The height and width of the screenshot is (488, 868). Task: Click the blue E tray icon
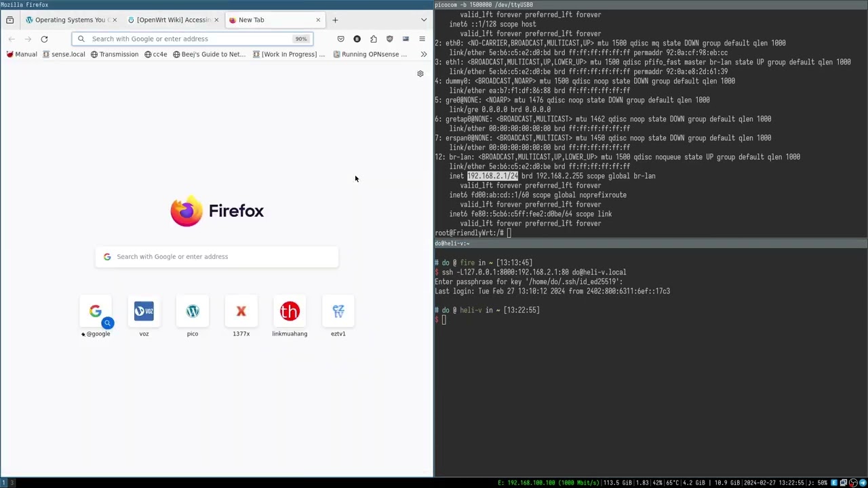835,483
